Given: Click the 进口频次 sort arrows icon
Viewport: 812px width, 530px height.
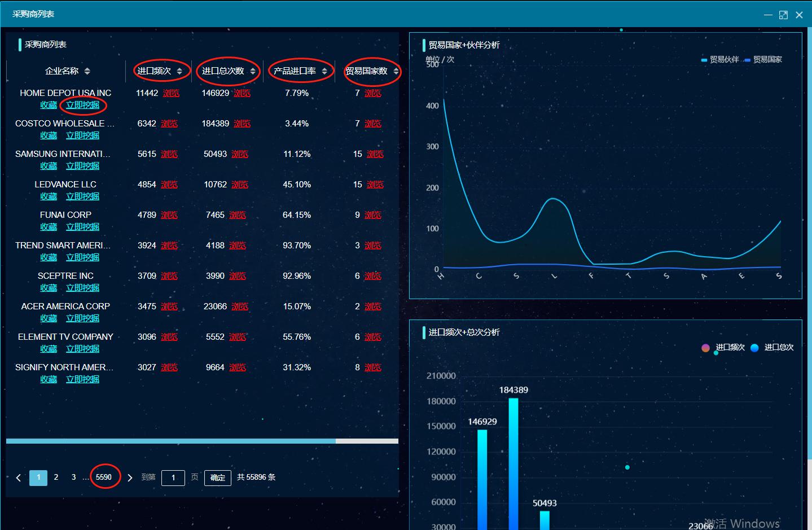Looking at the screenshot, I should 179,71.
